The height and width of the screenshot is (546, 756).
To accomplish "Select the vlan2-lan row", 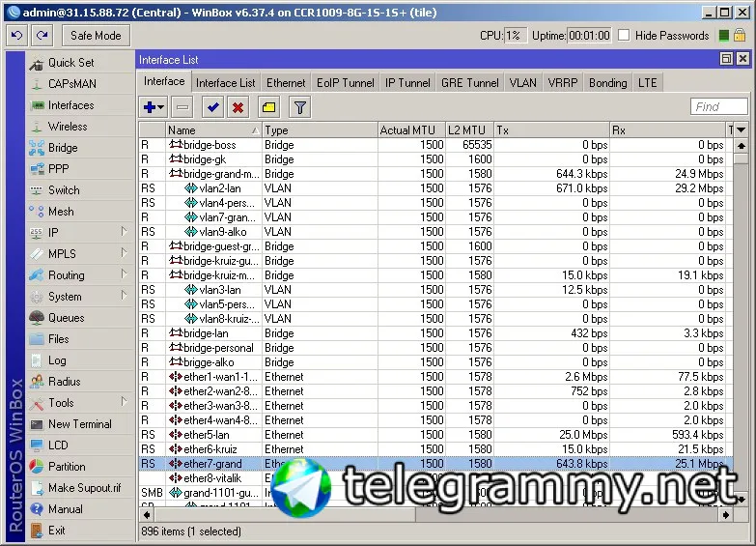I will pyautogui.click(x=435, y=188).
